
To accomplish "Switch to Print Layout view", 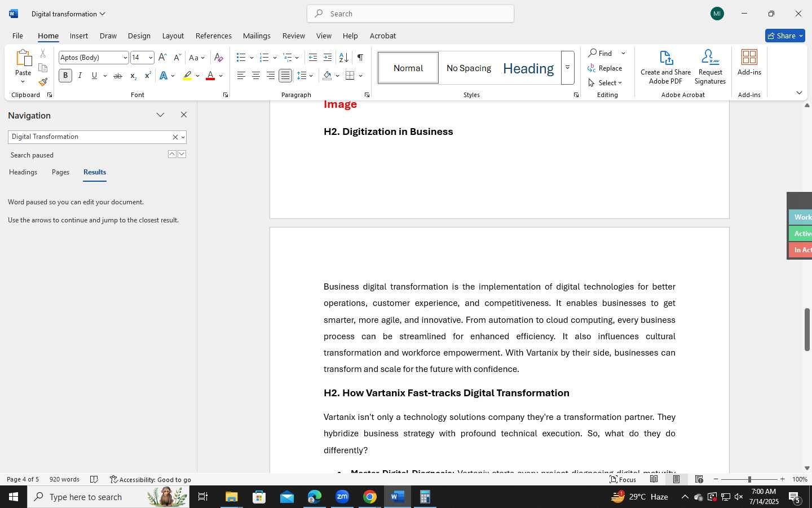I will 676,479.
